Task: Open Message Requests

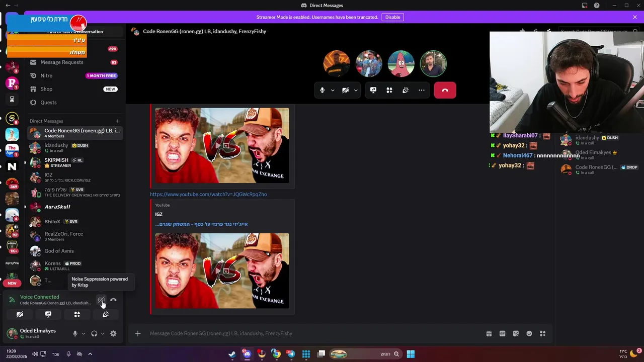Action: (74, 62)
